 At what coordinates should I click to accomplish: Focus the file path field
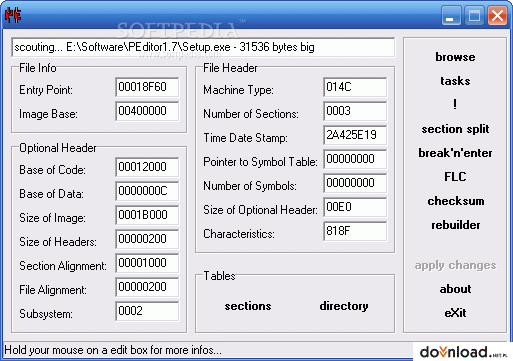click(203, 47)
